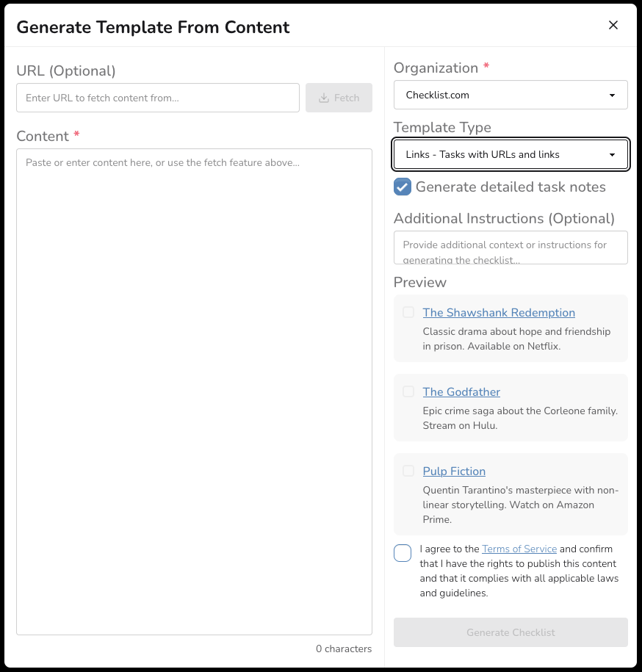This screenshot has width=642, height=672.
Task: Open The Godfather link
Action: click(461, 392)
